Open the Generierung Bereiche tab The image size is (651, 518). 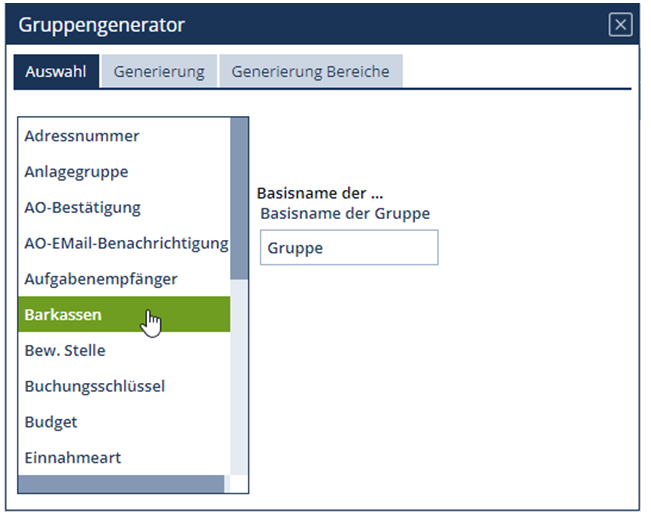pyautogui.click(x=310, y=72)
